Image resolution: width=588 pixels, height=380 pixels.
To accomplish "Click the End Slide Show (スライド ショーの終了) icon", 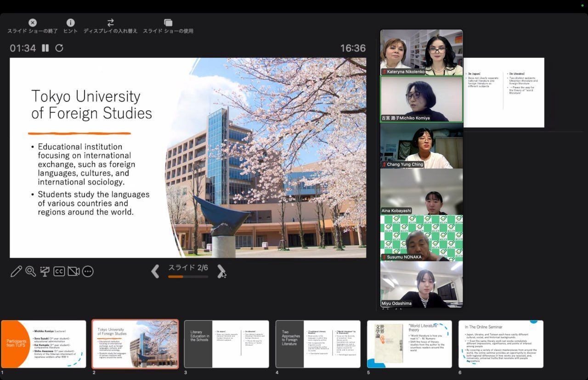I will click(33, 22).
